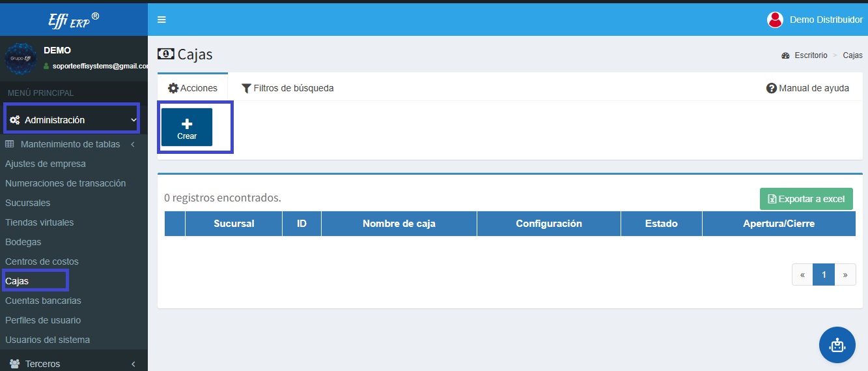Collapse the Administración menu chevron
The image size is (868, 371).
133,120
